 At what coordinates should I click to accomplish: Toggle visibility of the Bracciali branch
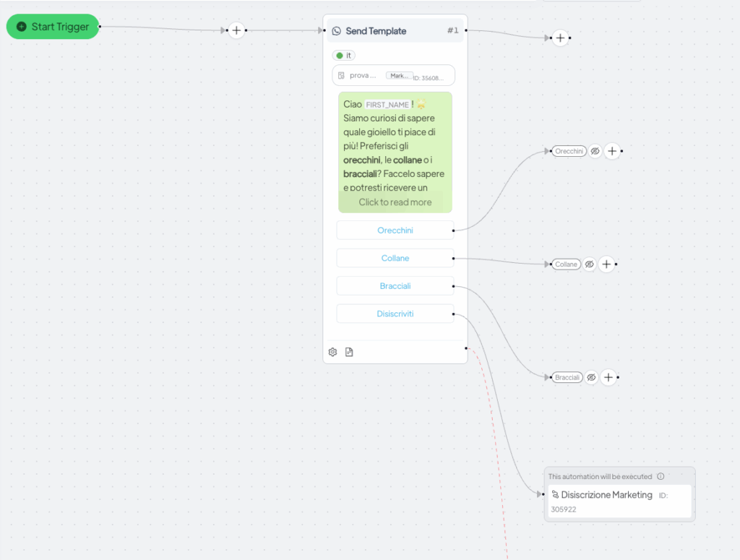click(591, 377)
